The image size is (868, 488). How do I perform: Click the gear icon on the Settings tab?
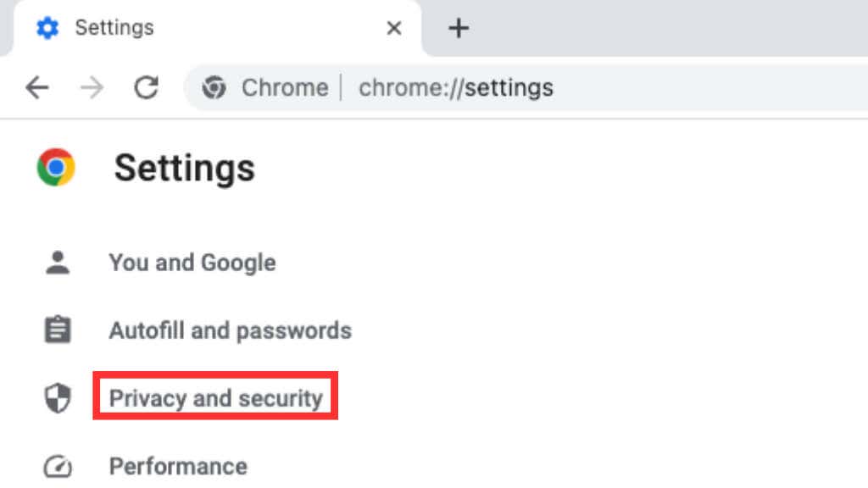click(47, 28)
